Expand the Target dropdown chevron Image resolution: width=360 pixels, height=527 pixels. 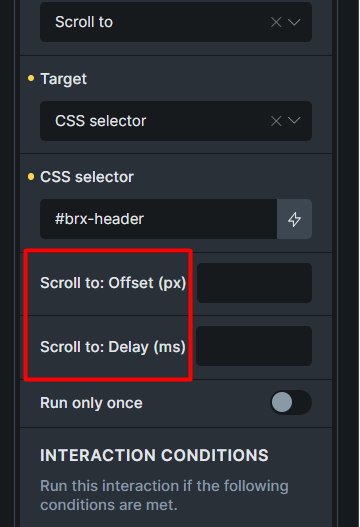294,121
